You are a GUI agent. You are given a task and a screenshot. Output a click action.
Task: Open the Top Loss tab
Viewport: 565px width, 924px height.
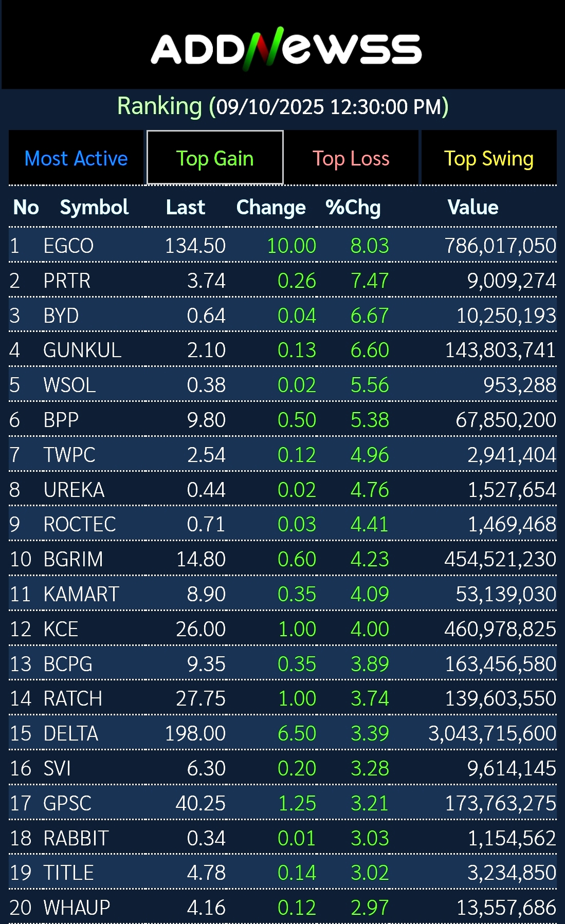[x=351, y=158]
